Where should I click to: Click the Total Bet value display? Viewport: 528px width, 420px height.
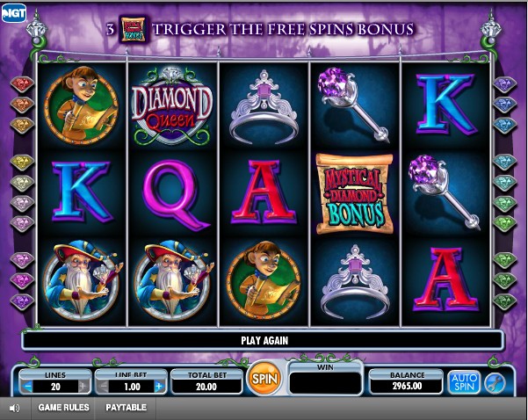[206, 387]
